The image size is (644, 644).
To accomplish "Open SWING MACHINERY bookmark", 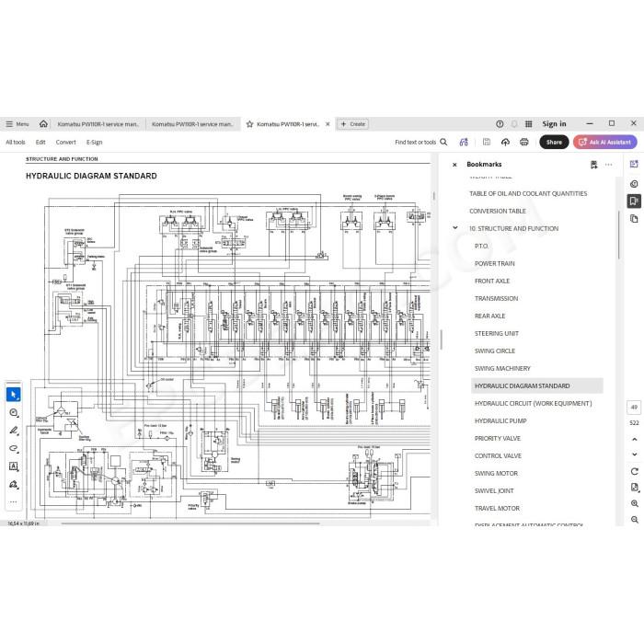I will click(502, 368).
